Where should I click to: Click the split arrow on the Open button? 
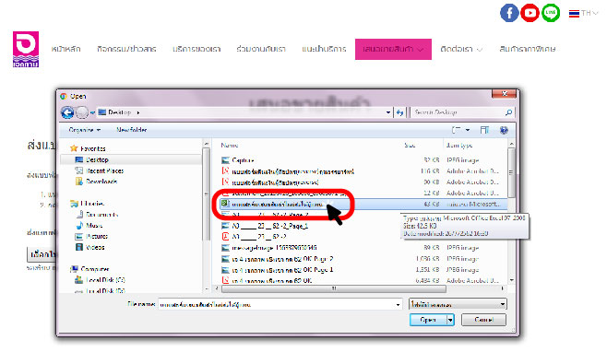[x=450, y=320]
